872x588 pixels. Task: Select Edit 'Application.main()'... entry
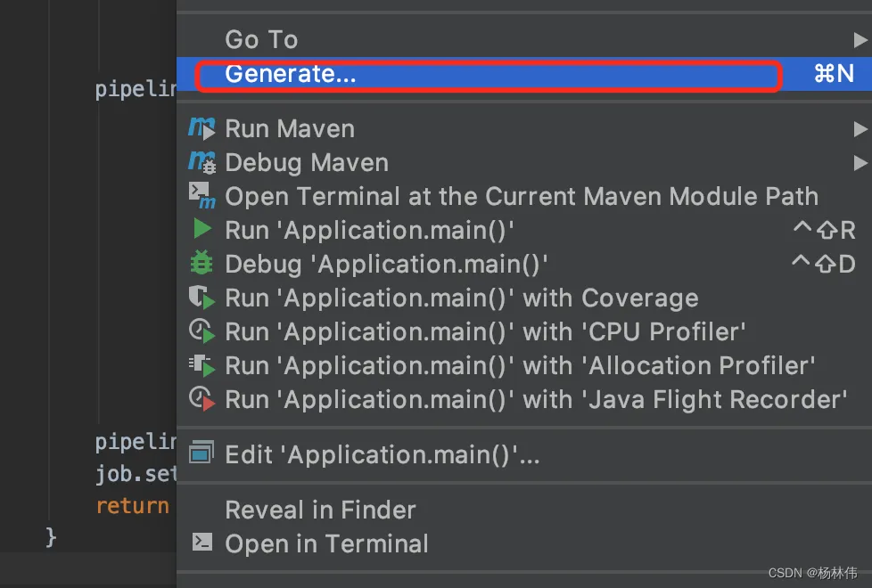(383, 454)
